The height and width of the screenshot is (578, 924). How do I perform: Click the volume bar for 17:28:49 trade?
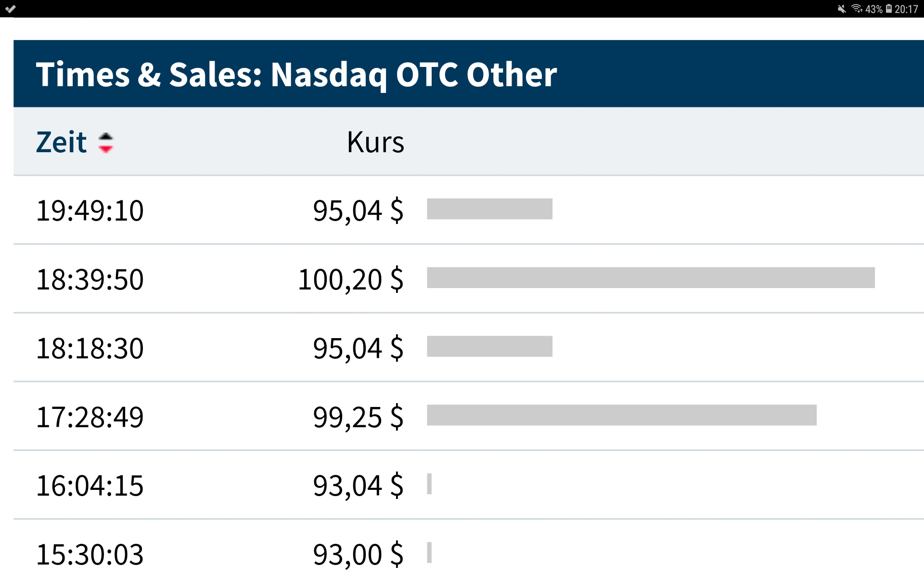click(622, 415)
